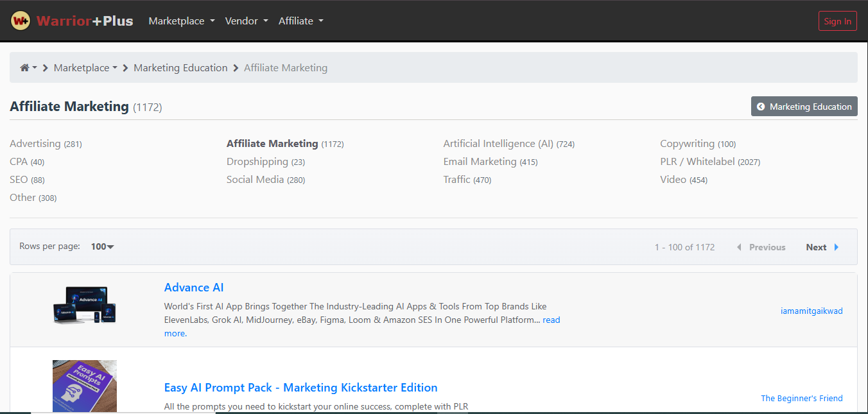Open the Advance AI product title
The image size is (868, 414).
[194, 288]
